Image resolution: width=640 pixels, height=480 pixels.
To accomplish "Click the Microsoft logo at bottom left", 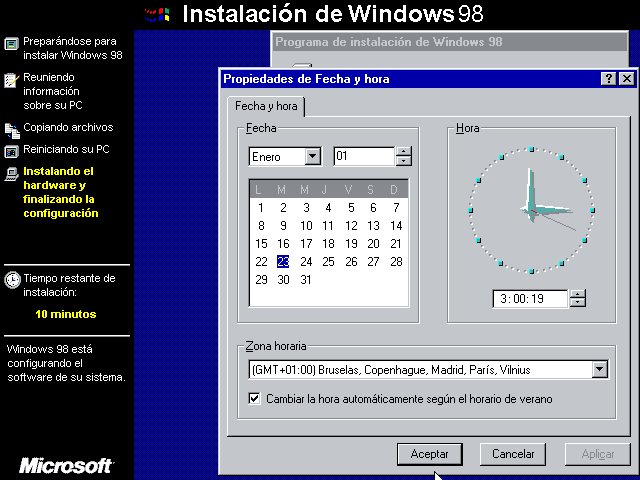I will tap(67, 466).
